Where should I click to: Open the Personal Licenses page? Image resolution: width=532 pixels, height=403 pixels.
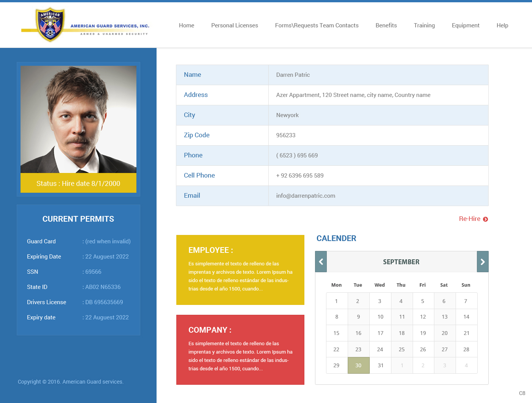pos(234,25)
